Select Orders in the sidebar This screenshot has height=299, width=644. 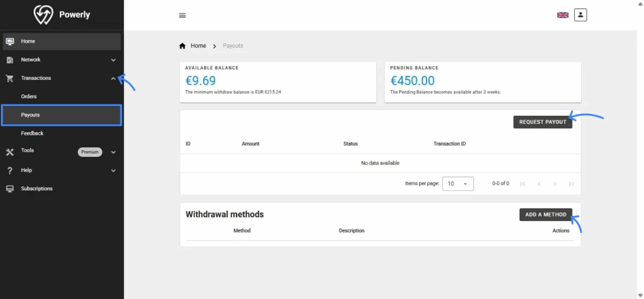click(x=29, y=96)
